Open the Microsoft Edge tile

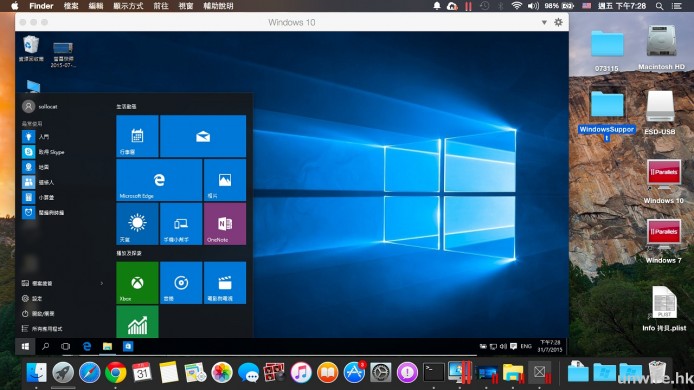click(x=159, y=180)
